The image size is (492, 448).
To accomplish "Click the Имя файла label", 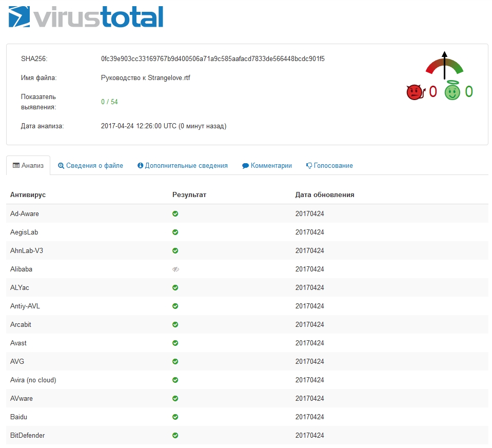I will [x=39, y=78].
